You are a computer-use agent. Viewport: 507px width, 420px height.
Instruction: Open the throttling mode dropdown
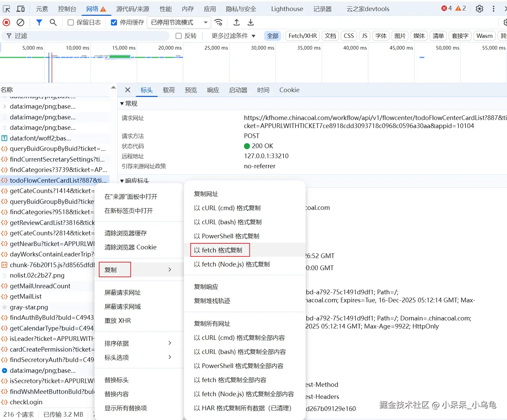[179, 22]
